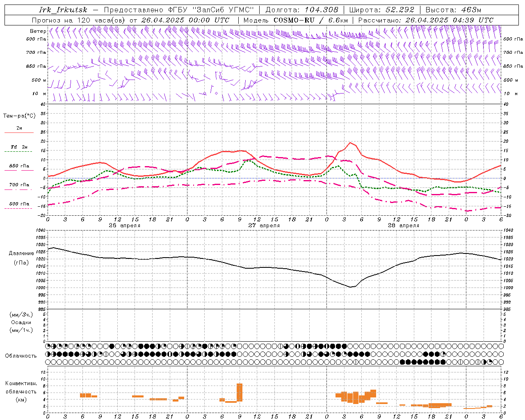Click the left 40 temperature axis tick label
The width and height of the screenshot is (525, 420).
coord(43,104)
